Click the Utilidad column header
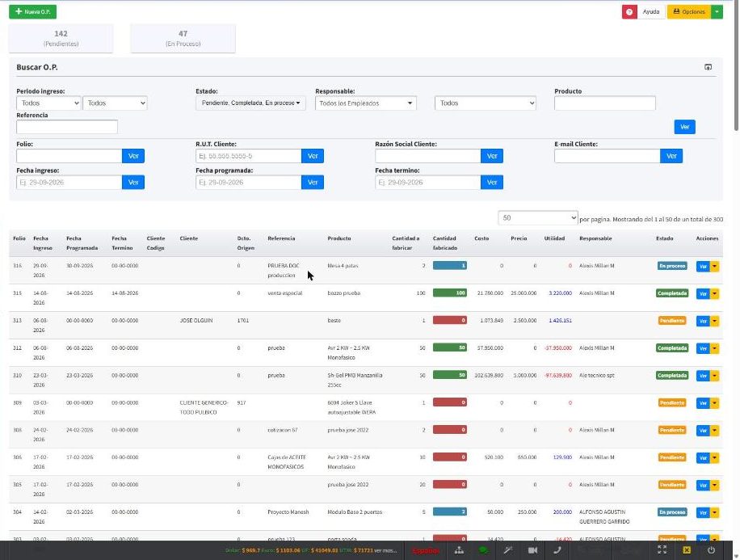This screenshot has height=560, width=740. pyautogui.click(x=554, y=238)
